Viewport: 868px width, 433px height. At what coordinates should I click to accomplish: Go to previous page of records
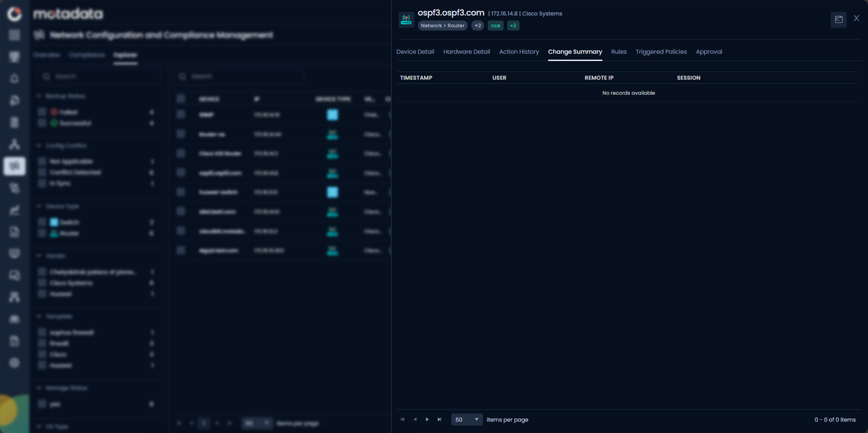coord(415,419)
